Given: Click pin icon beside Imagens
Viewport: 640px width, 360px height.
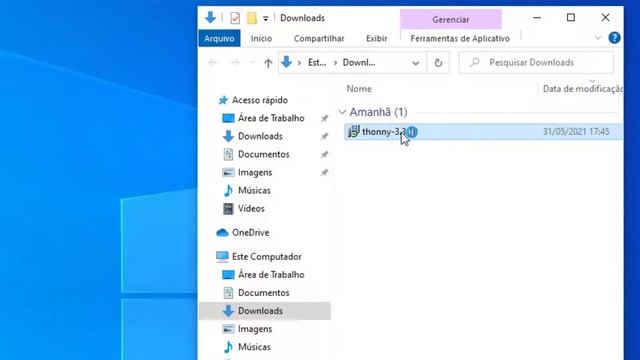Looking at the screenshot, I should pyautogui.click(x=324, y=173).
